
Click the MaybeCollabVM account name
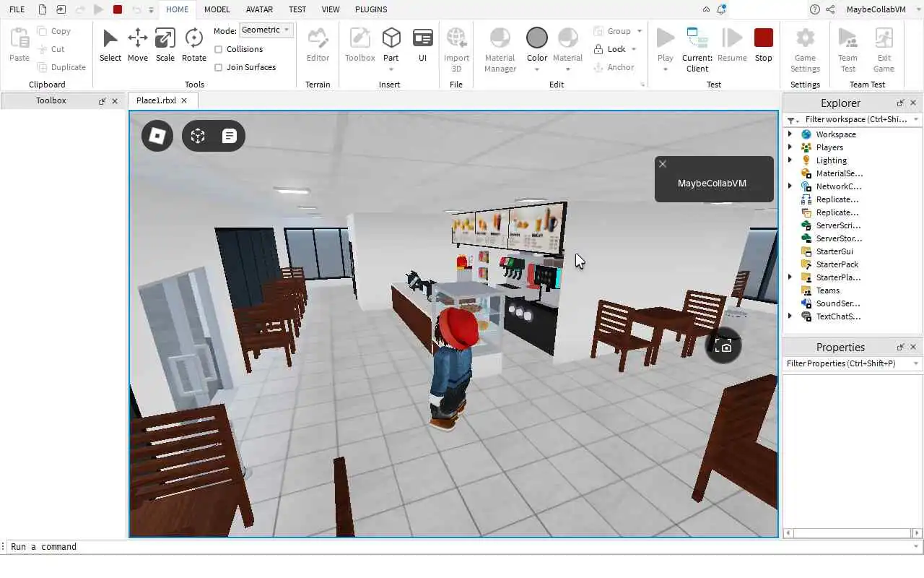point(876,9)
